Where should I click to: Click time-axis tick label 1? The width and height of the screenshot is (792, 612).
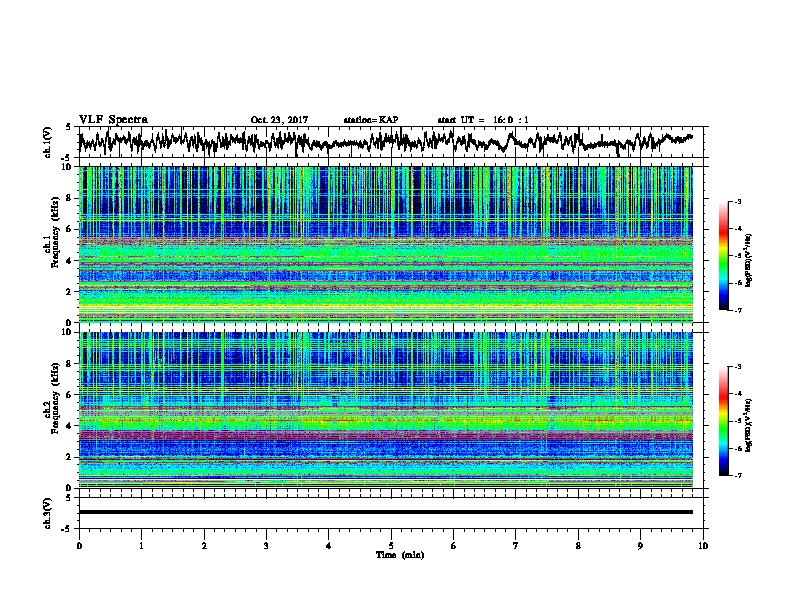tap(141, 546)
